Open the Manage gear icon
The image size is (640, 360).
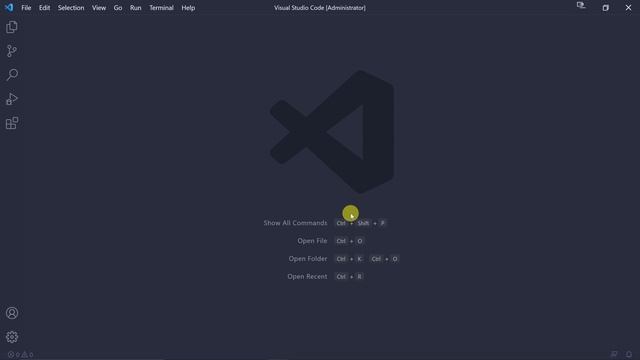click(12, 337)
